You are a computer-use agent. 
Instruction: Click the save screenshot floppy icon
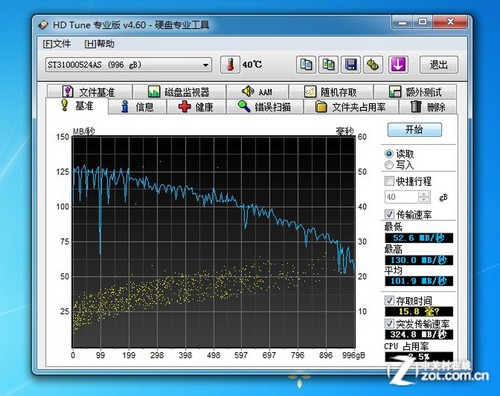point(351,64)
